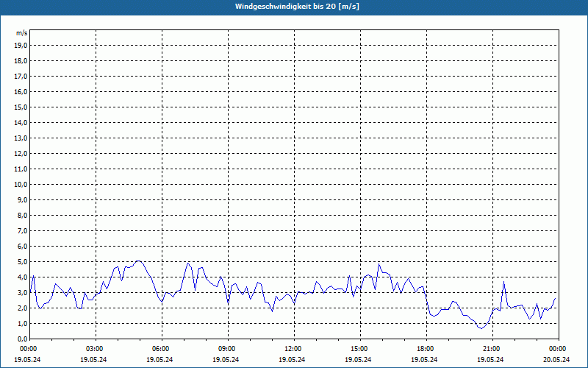Click the '00:00' label above '20.05.24'
This screenshot has width=588, height=368.
point(557,349)
